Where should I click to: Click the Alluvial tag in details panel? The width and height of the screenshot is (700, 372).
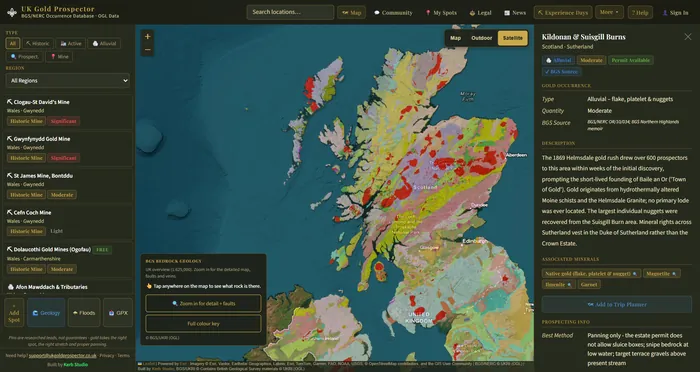tap(558, 60)
